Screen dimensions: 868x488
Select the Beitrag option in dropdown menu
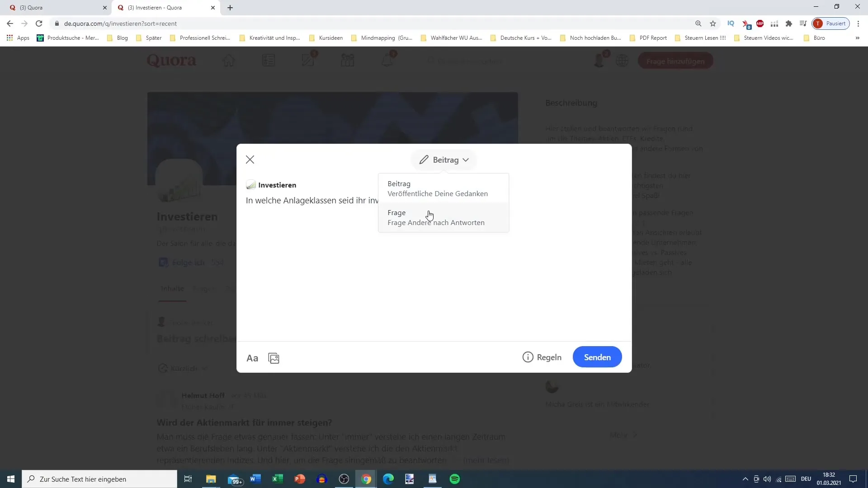tap(443, 189)
